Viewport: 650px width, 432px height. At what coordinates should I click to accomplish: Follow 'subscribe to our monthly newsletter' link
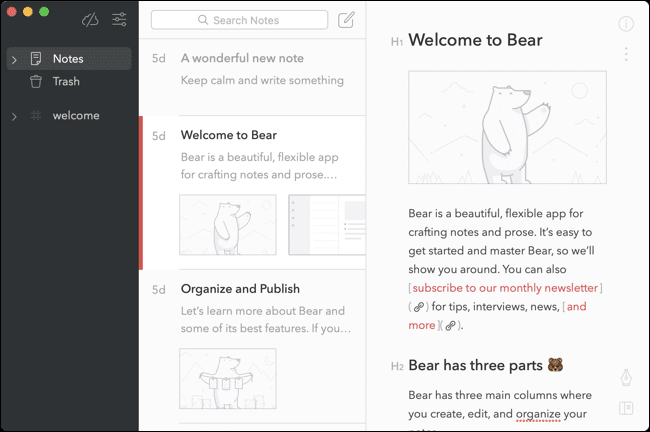point(505,288)
